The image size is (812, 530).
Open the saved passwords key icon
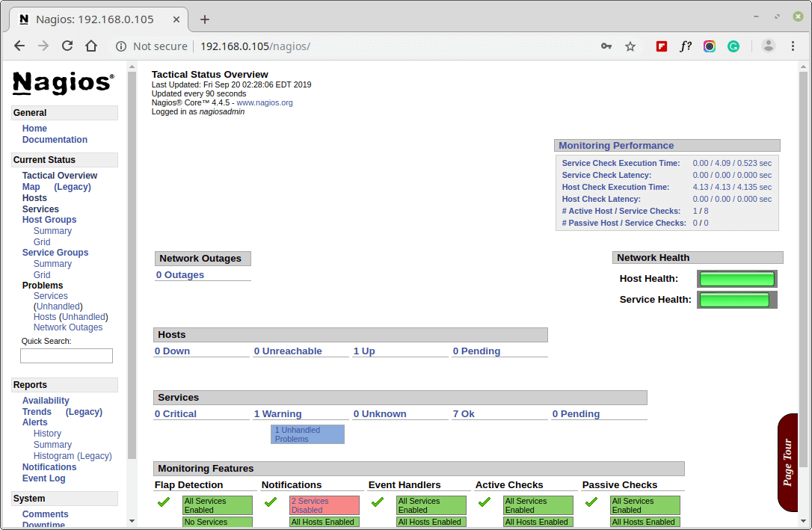606,46
